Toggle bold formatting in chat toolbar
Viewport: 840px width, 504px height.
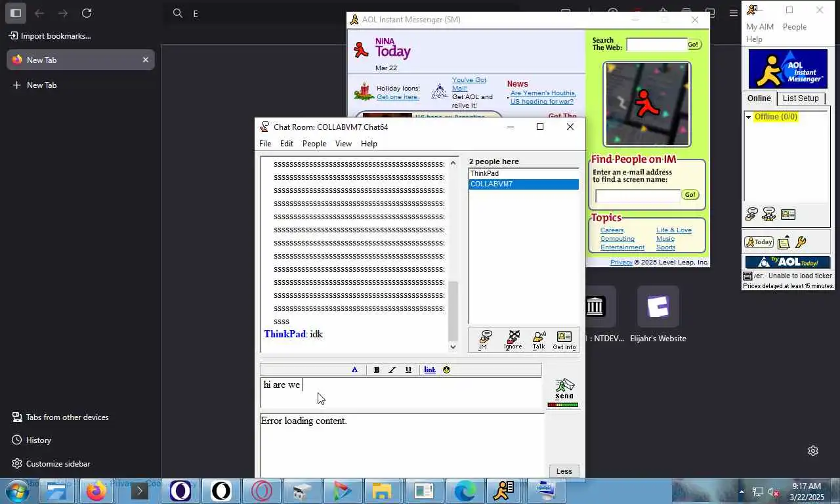[377, 370]
